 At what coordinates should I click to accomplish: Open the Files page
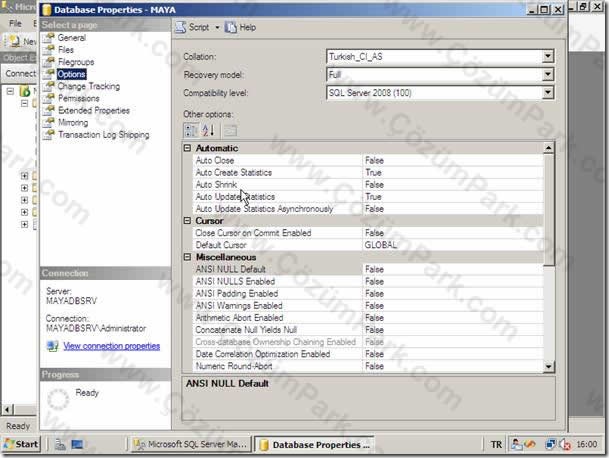(x=66, y=50)
